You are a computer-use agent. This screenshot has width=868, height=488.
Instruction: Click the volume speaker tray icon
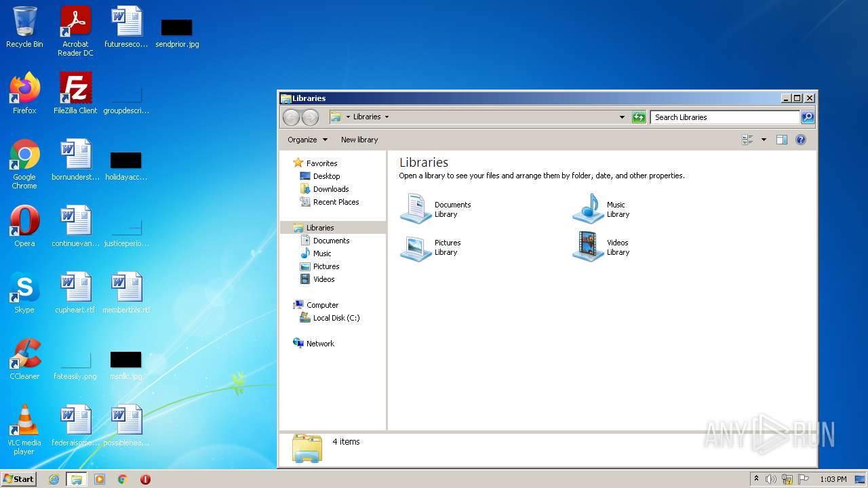(771, 479)
